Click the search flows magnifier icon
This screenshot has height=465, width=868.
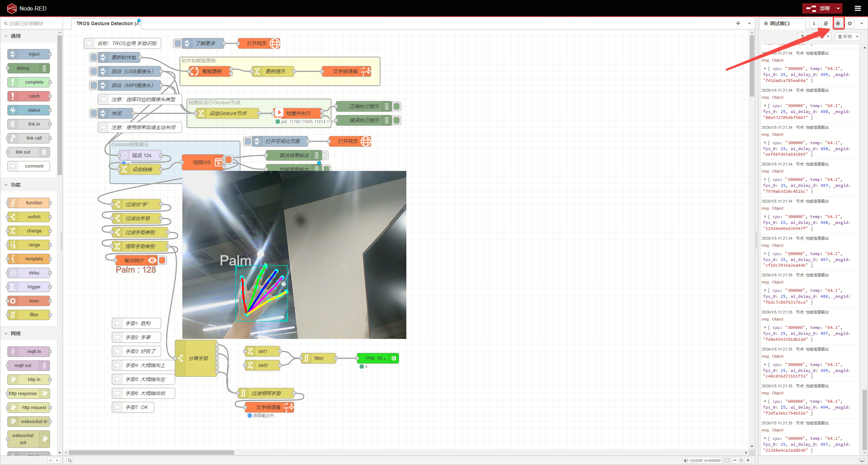(70, 460)
